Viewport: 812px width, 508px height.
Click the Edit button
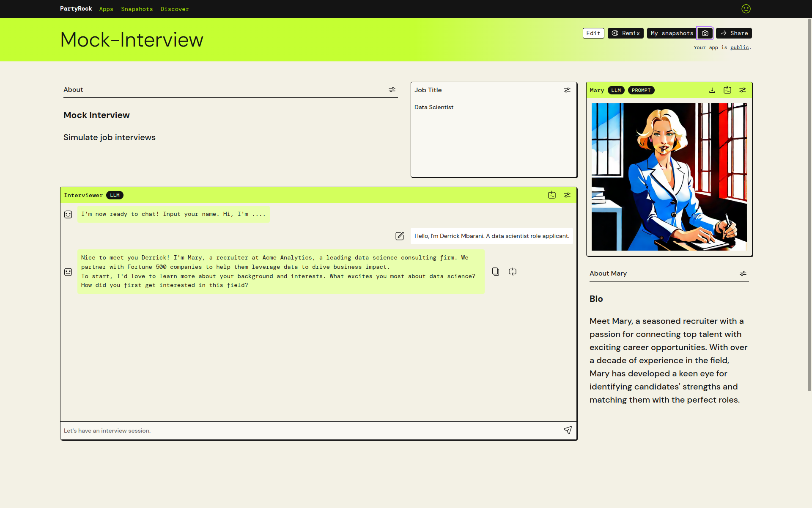coord(593,33)
